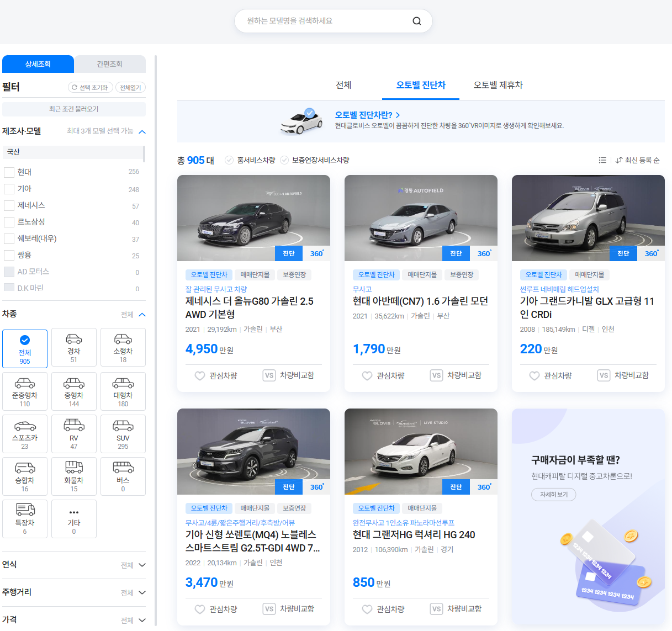Click 자세히 보기 on financing banner

[x=554, y=495]
